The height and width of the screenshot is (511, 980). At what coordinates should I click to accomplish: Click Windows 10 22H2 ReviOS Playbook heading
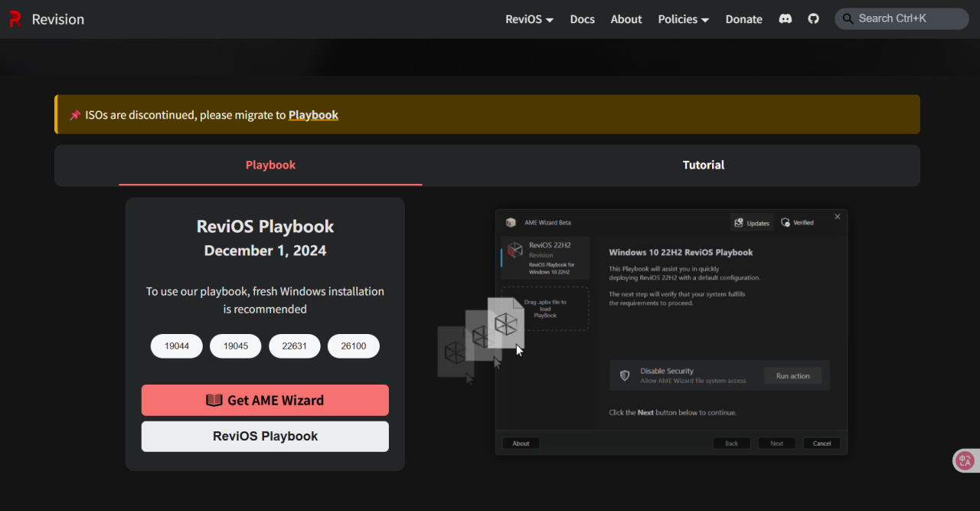(x=681, y=252)
